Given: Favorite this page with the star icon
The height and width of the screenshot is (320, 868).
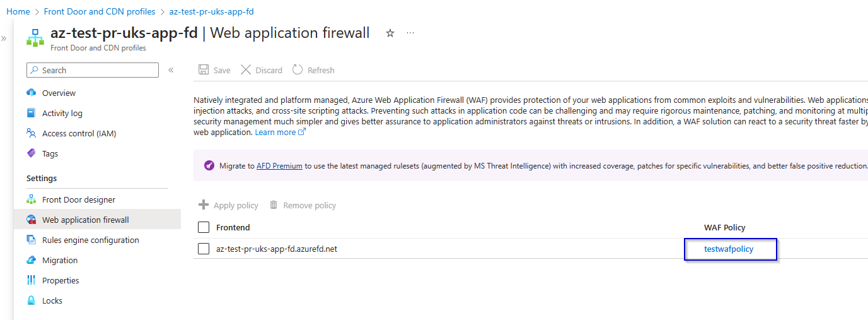Looking at the screenshot, I should [x=390, y=33].
